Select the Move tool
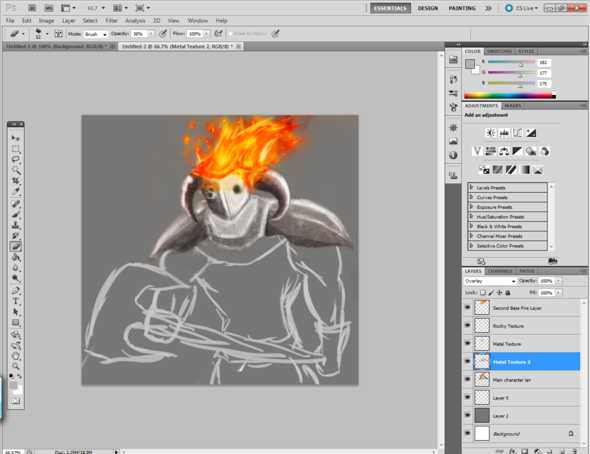Viewport: 590px width, 454px height. [x=15, y=138]
